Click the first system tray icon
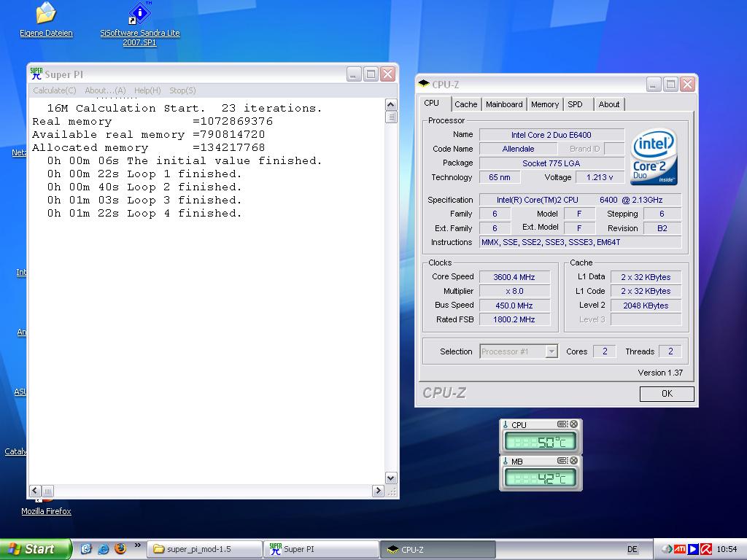Screen dimensions: 747x560 coord(667,549)
